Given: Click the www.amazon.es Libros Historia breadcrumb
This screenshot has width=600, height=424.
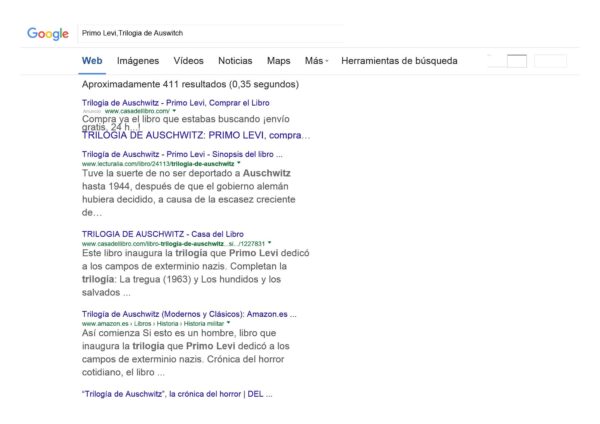Looking at the screenshot, I should (153, 323).
